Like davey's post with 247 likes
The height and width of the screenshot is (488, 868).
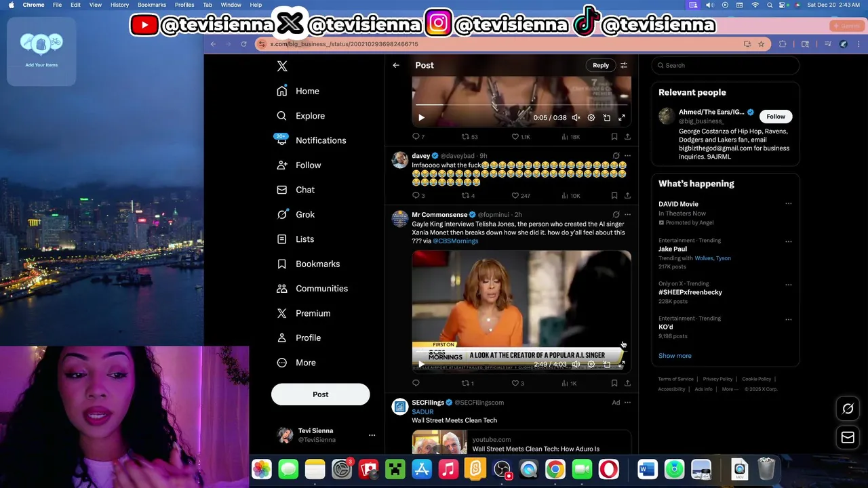pyautogui.click(x=521, y=195)
